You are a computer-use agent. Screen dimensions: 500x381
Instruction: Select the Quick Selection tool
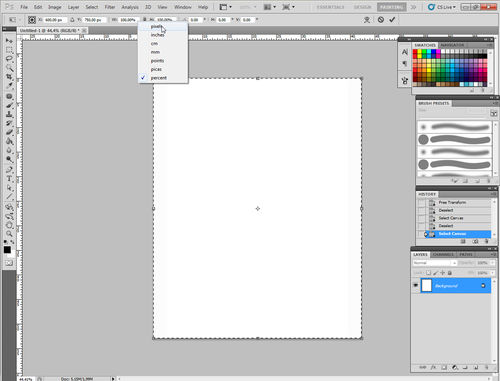[9, 68]
